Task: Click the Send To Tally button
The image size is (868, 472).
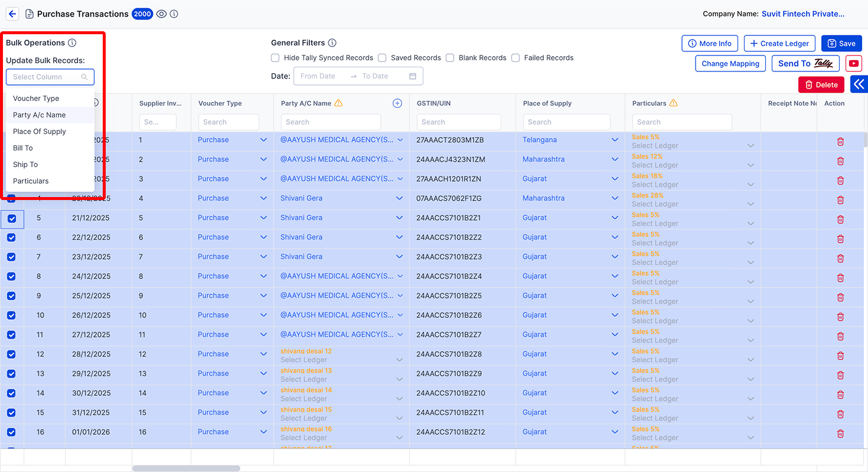Action: (x=805, y=64)
